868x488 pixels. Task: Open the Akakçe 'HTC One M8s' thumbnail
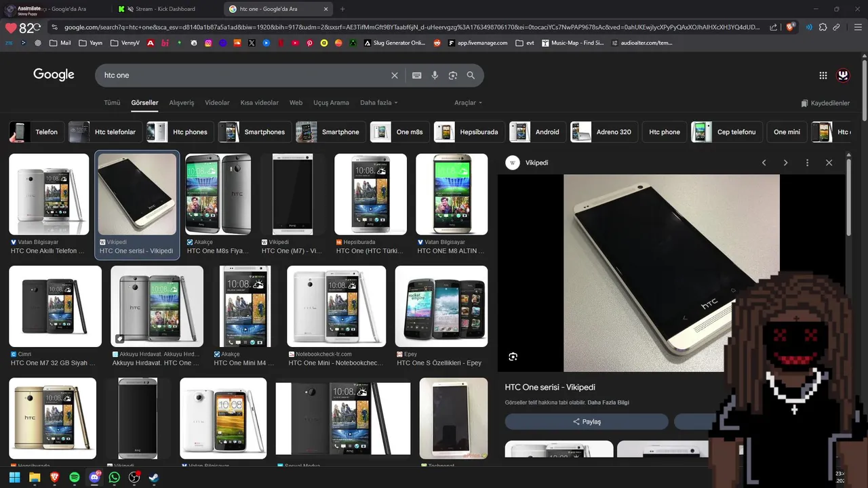click(218, 195)
